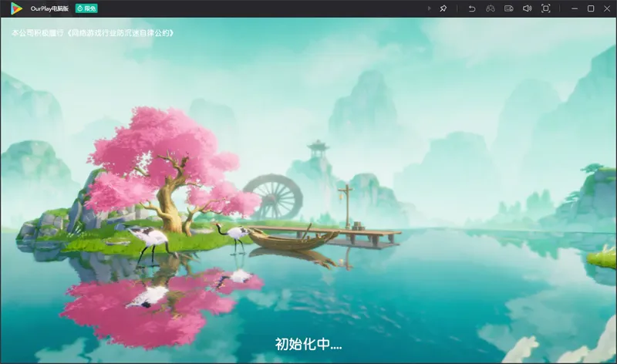The image size is (617, 364).
Task: Close the OurPlay window
Action: pyautogui.click(x=607, y=8)
